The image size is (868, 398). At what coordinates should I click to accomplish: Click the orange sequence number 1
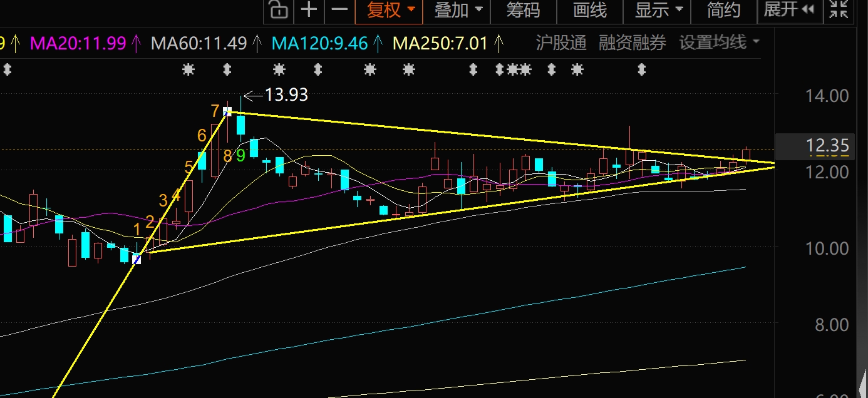pyautogui.click(x=137, y=230)
